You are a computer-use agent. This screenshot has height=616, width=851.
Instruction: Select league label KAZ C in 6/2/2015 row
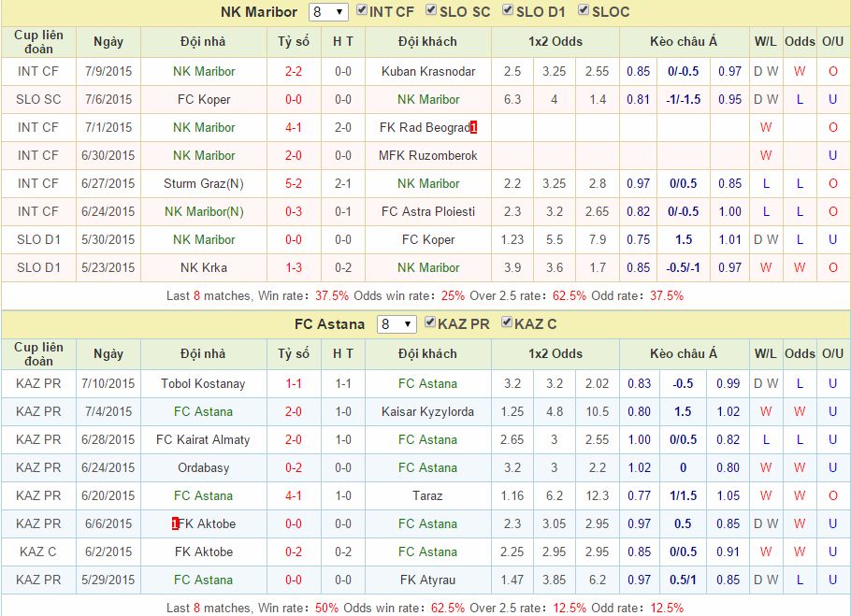tap(38, 552)
